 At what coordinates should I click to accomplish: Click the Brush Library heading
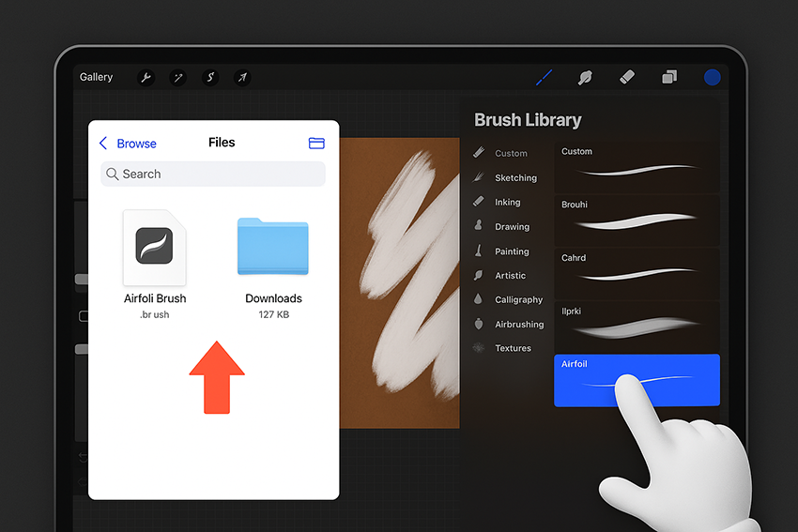[528, 120]
